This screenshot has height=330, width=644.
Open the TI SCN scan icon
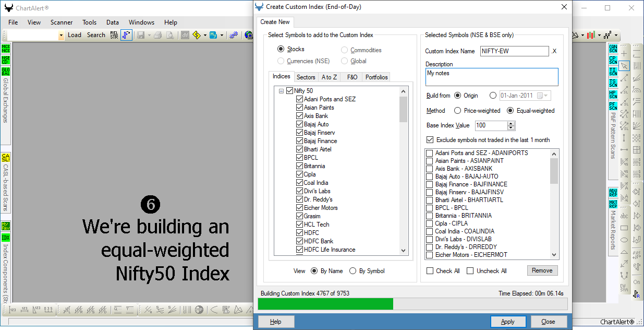click(x=613, y=72)
